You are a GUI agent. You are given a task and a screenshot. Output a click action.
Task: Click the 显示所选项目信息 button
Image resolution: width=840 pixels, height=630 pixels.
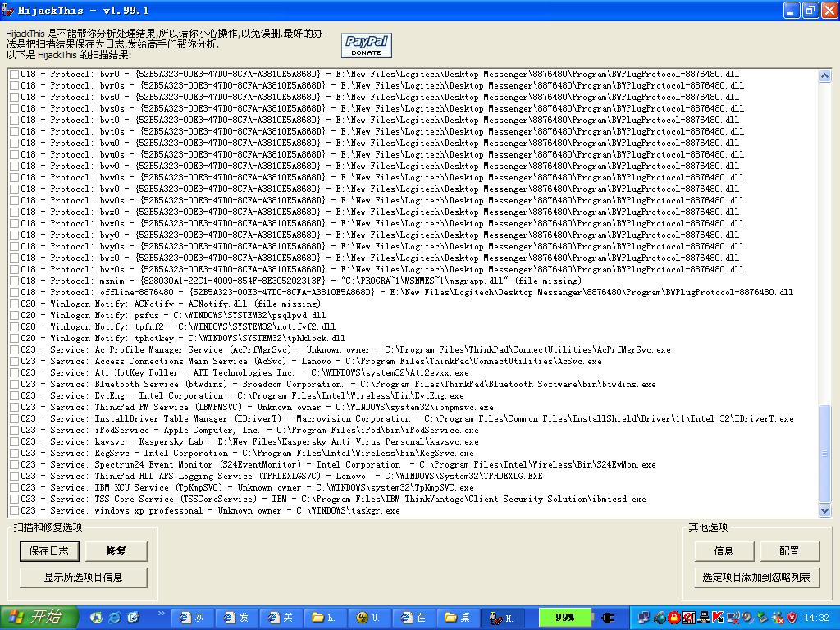click(x=83, y=577)
